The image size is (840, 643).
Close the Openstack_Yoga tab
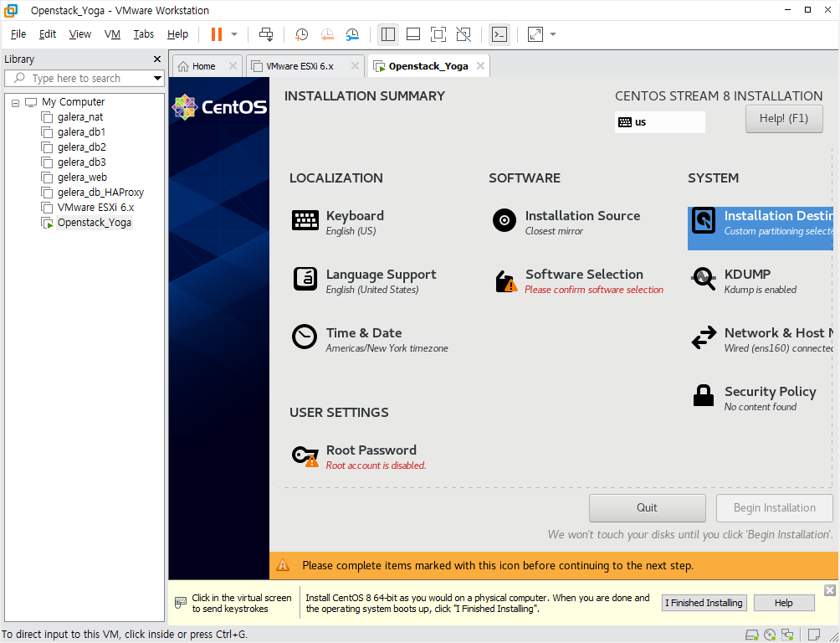click(480, 65)
